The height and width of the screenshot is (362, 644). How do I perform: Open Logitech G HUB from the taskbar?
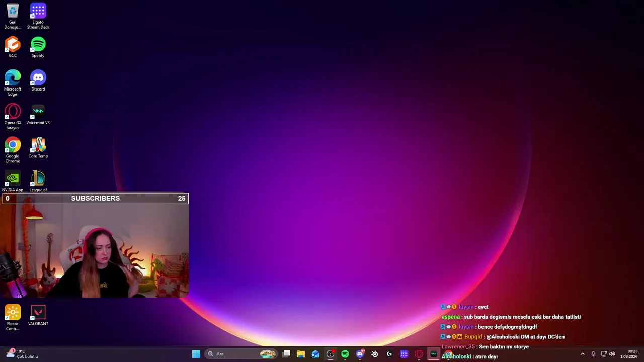click(389, 354)
